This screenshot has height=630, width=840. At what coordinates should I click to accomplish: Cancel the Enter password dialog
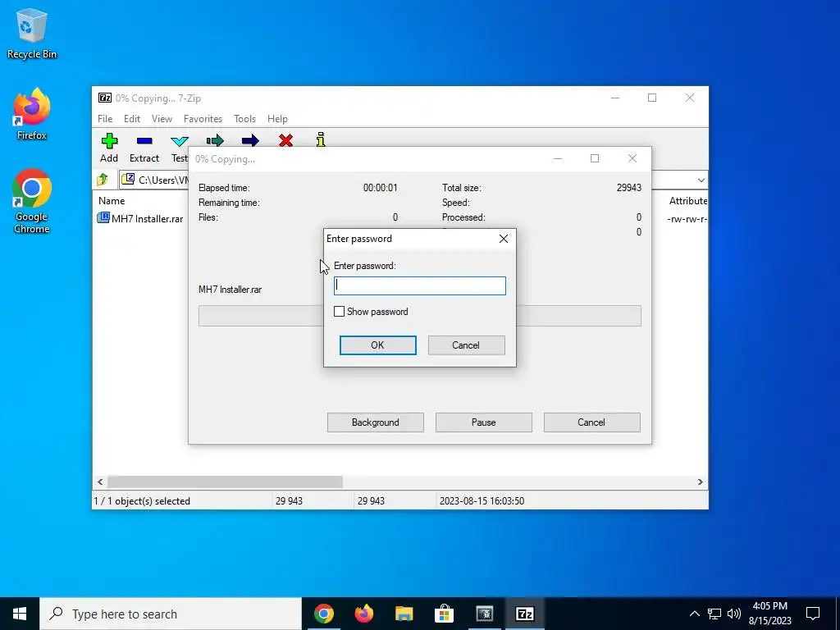466,345
